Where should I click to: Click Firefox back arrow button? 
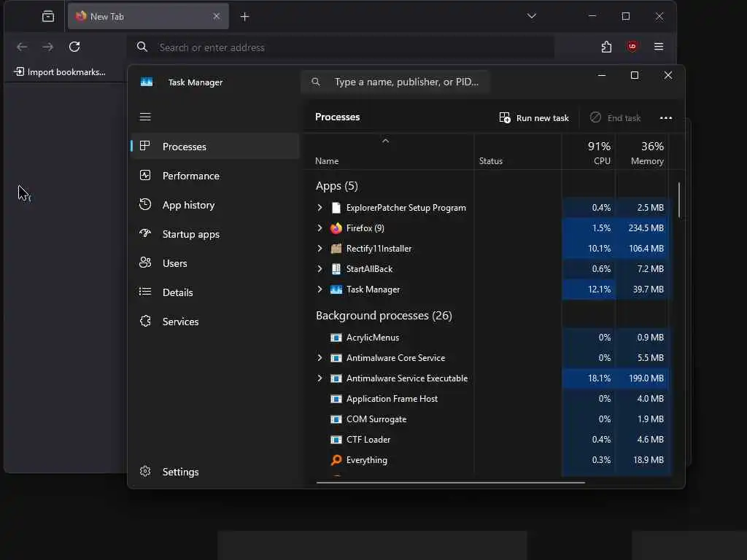[22, 47]
